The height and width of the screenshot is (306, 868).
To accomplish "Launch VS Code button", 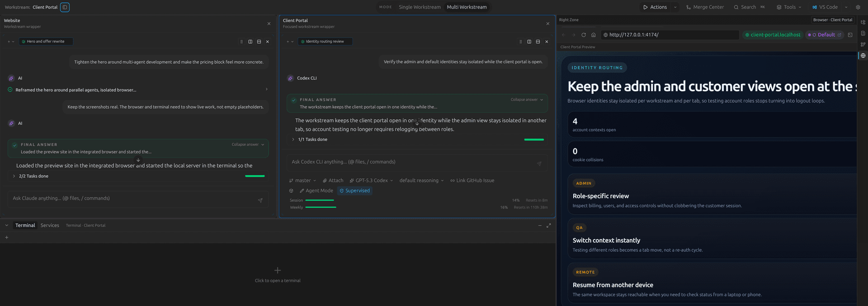I will pyautogui.click(x=825, y=7).
